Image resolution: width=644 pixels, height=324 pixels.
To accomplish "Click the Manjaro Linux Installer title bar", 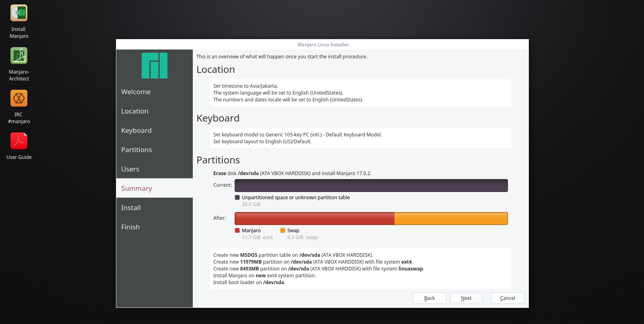I will pos(323,45).
